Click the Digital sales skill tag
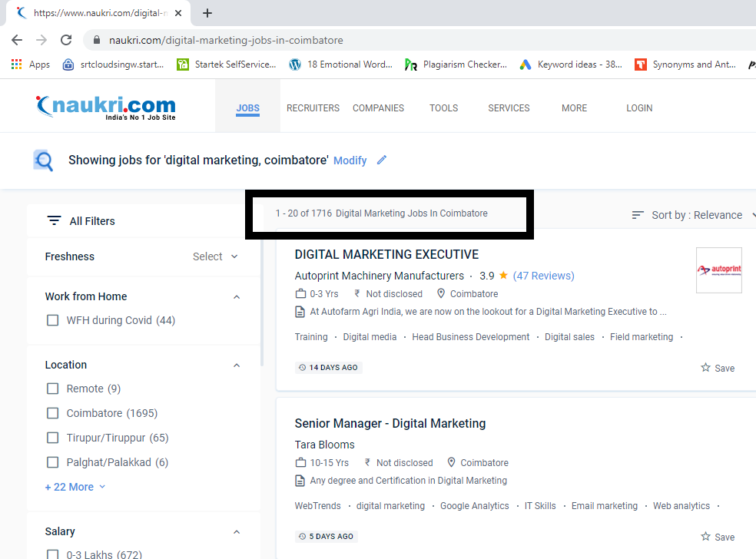This screenshot has height=559, width=756. pos(569,337)
